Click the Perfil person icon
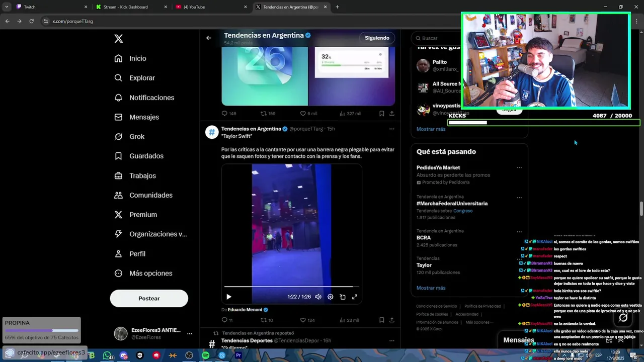This screenshot has height=362, width=644. [x=118, y=254]
